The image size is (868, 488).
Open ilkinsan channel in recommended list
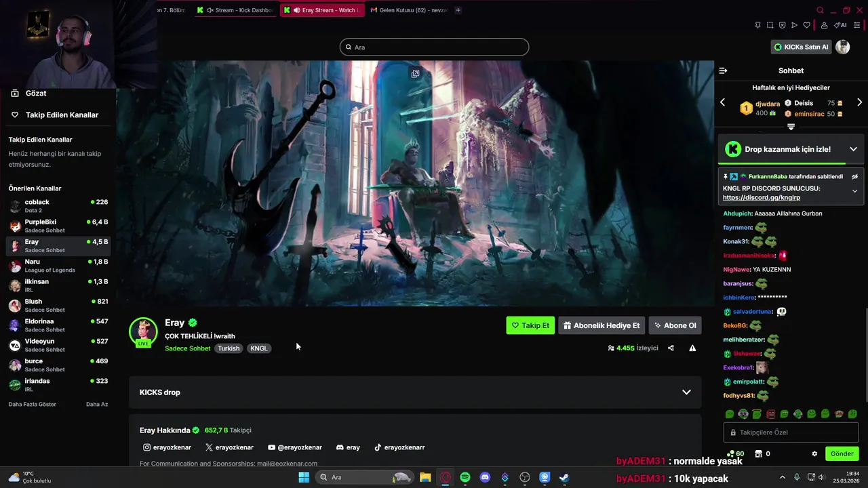pos(58,285)
